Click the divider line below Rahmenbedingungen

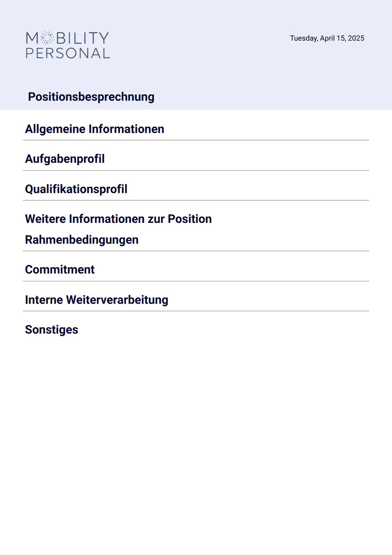click(x=196, y=251)
